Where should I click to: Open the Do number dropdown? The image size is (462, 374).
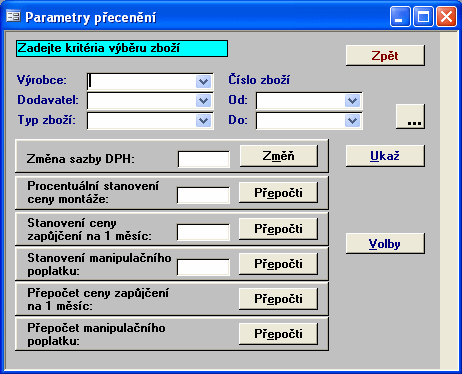(x=352, y=121)
